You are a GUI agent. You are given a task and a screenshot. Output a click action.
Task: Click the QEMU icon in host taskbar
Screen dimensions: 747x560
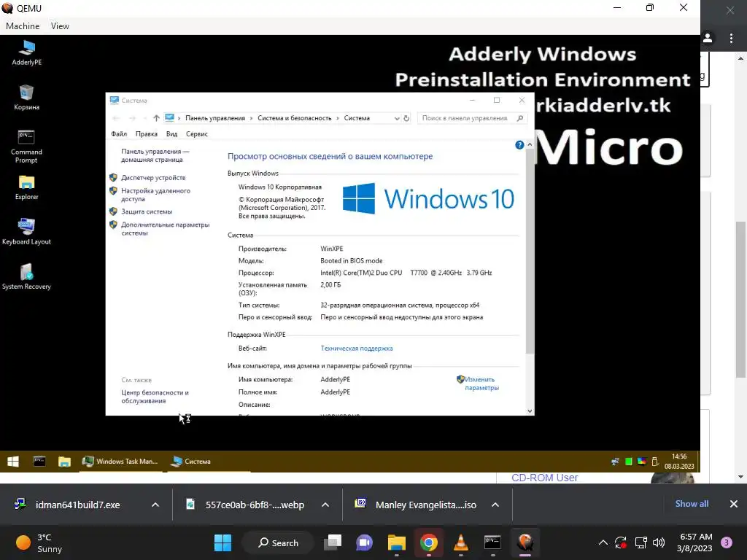coord(525,542)
